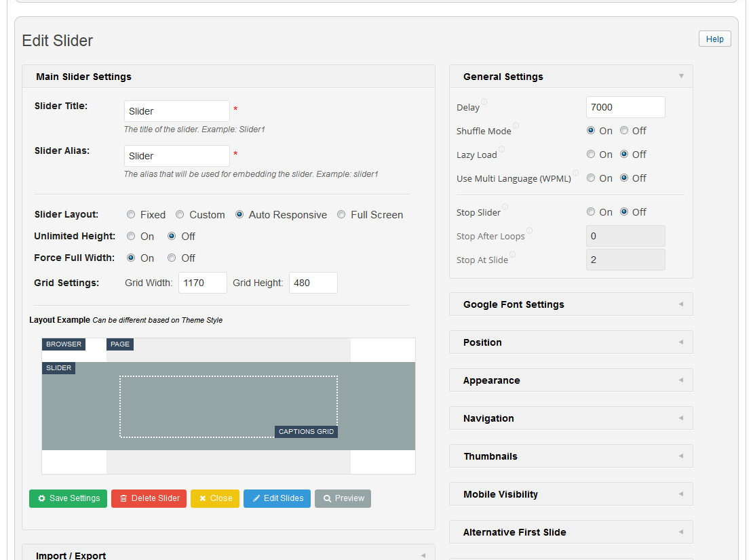The width and height of the screenshot is (753, 560).
Task: Click the info icon beside Delay
Action: tap(484, 102)
